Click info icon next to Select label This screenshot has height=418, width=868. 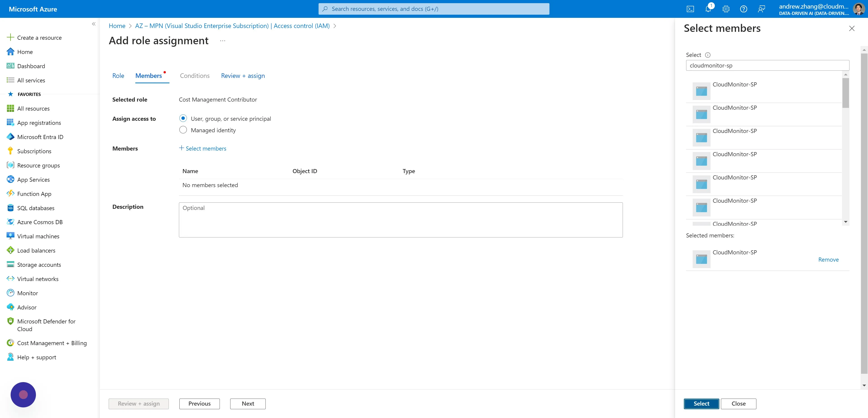(708, 55)
